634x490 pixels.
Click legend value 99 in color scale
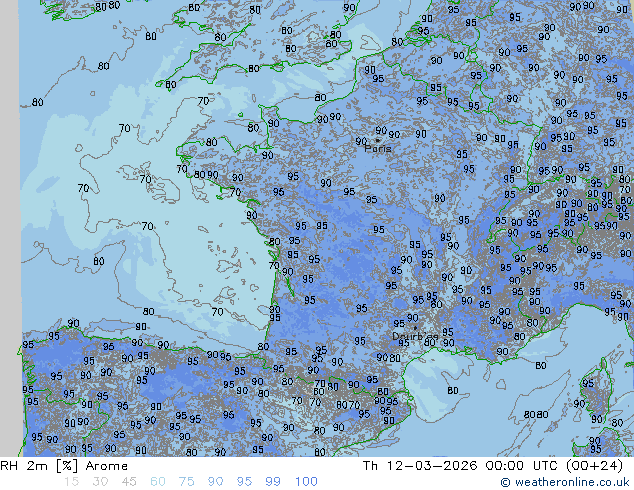[x=273, y=482]
